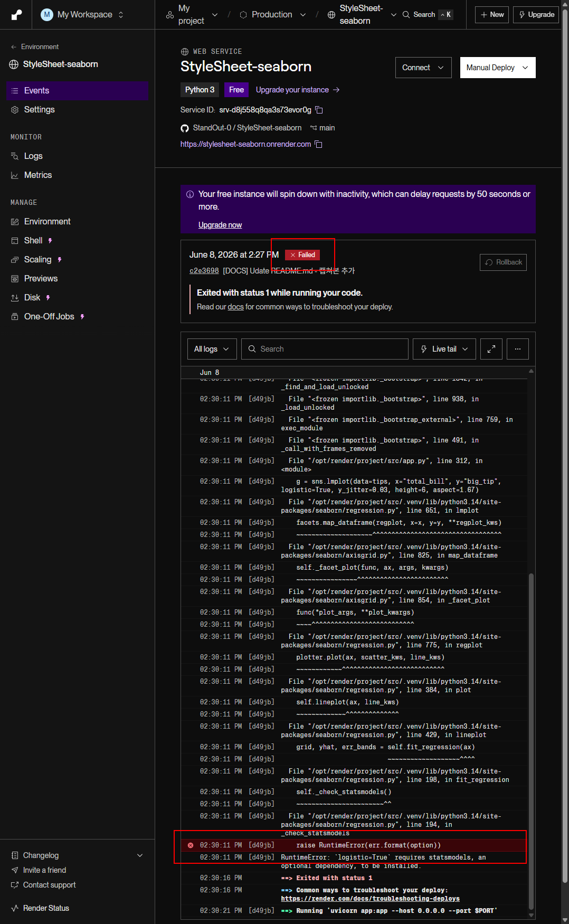Image resolution: width=569 pixels, height=924 pixels.
Task: Click the Shell terminal icon
Action: [x=15, y=241]
